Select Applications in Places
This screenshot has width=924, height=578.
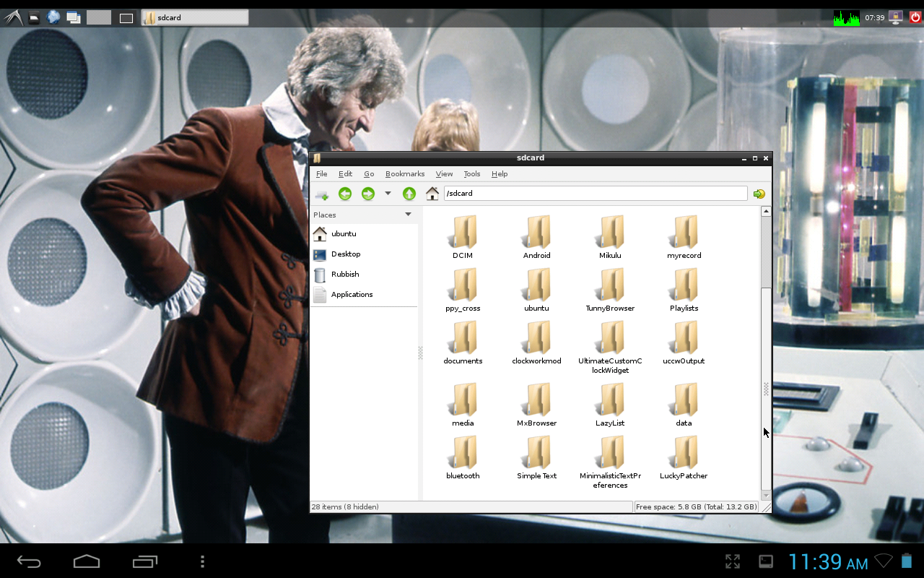[364, 295]
